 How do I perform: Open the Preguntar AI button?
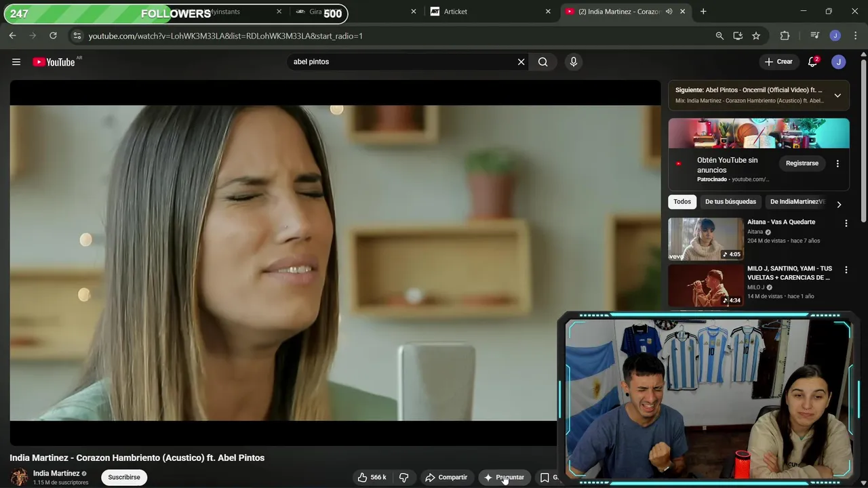[504, 477]
